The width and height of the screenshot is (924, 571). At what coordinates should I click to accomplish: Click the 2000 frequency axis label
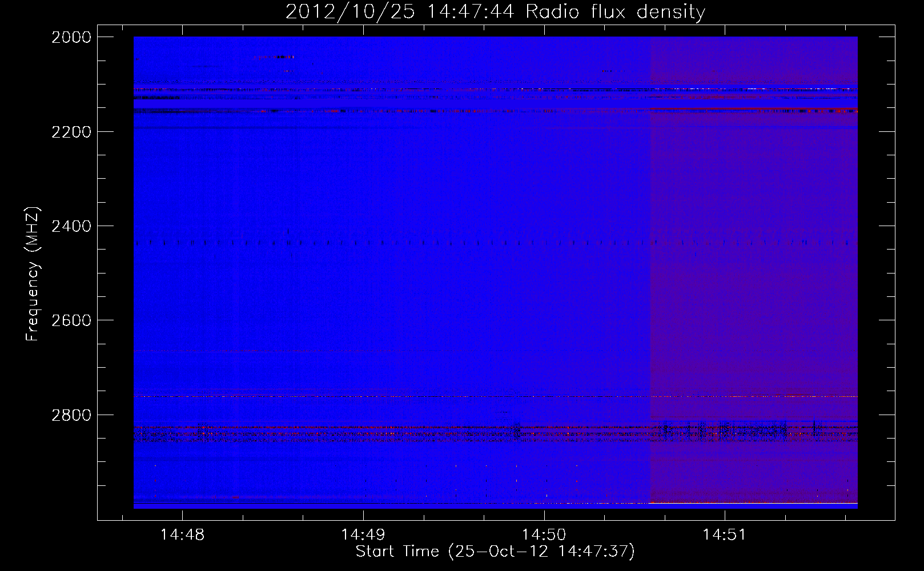[x=71, y=37]
